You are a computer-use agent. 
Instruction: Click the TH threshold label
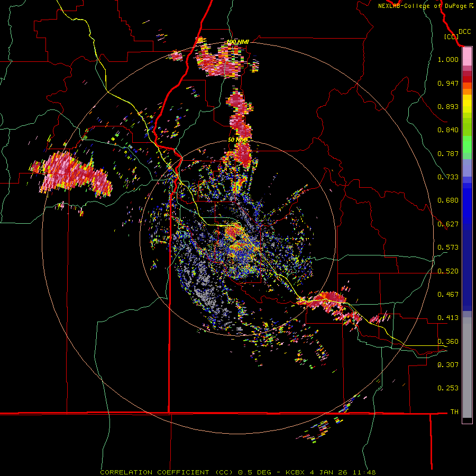pyautogui.click(x=454, y=412)
